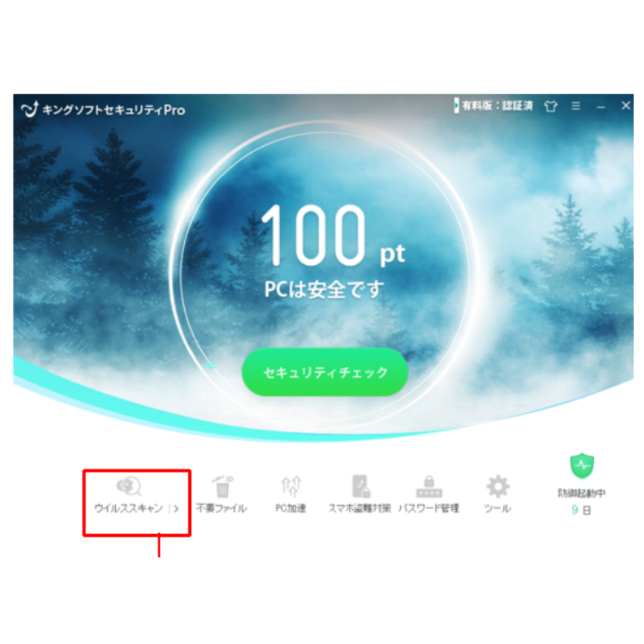Click the キングソフトセキュリティPro title text

114,110
